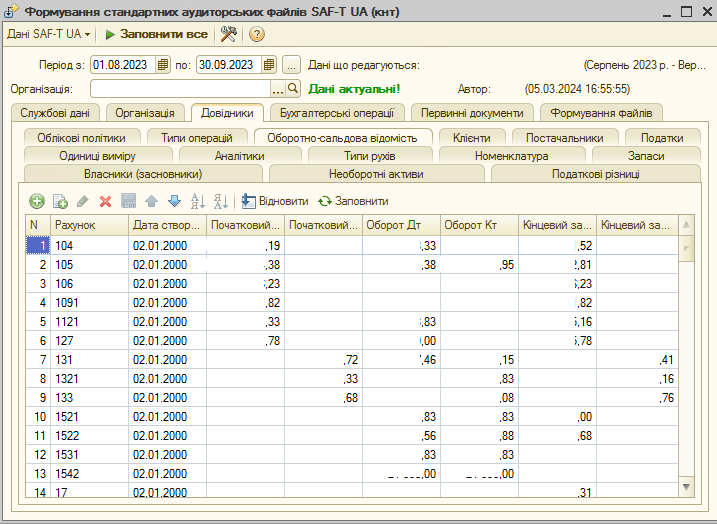Open Запаси sub-tab
Screen dimensions: 717x524
pyautogui.click(x=646, y=156)
